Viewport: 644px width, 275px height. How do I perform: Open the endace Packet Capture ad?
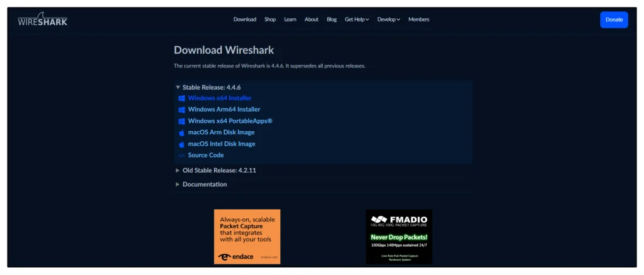click(247, 237)
